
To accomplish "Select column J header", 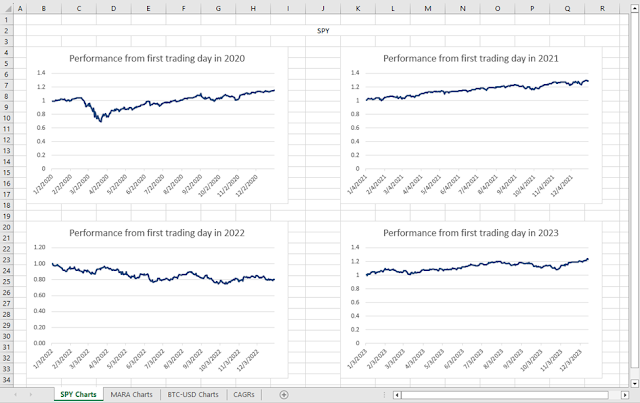I will click(323, 8).
